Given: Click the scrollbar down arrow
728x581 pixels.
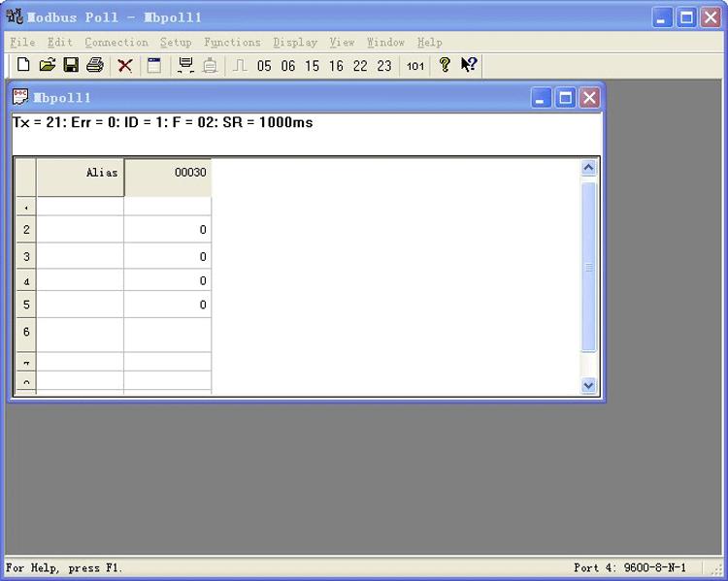Looking at the screenshot, I should [x=589, y=385].
